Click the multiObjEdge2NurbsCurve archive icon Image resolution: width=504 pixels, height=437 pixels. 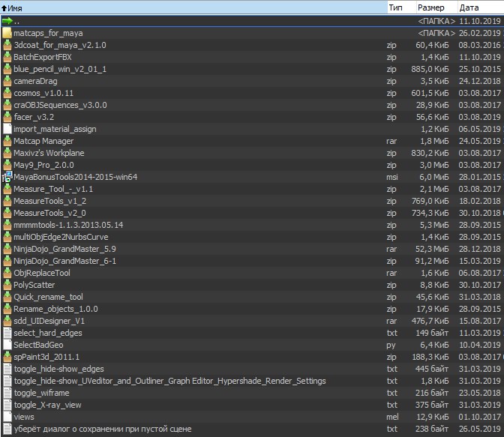[7, 237]
